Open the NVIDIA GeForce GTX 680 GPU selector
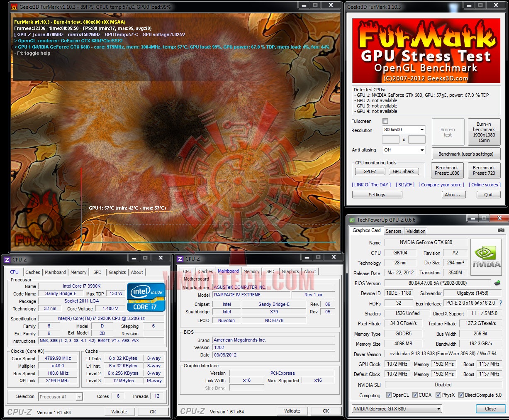This screenshot has height=420, width=509. tap(397, 409)
